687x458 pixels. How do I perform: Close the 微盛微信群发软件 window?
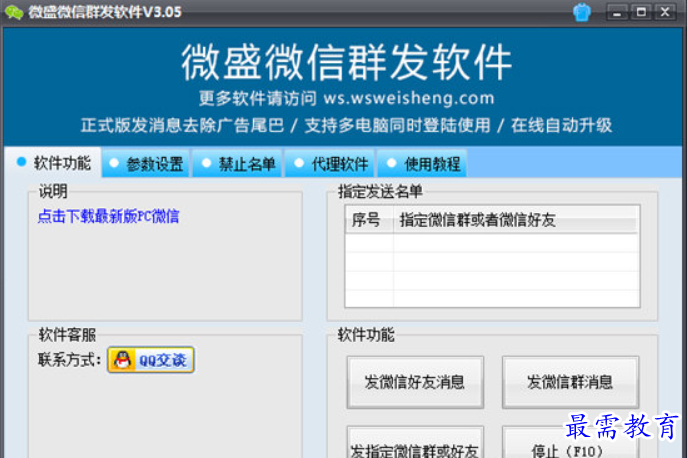tap(665, 12)
